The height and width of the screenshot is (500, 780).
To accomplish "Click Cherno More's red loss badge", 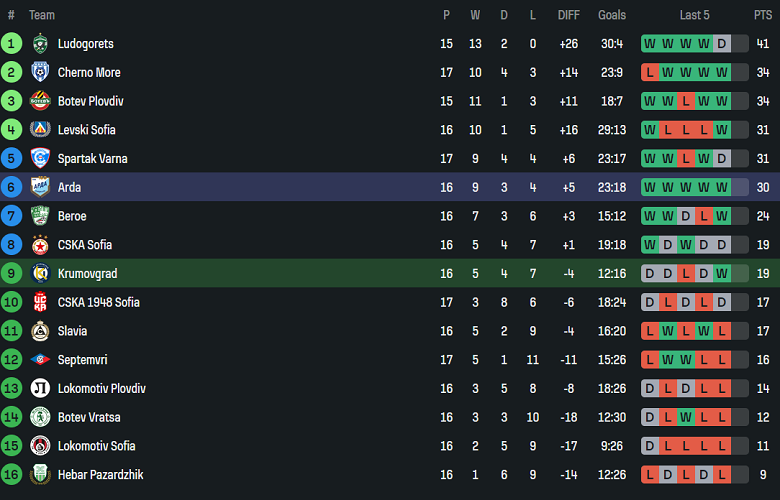I will (x=650, y=72).
